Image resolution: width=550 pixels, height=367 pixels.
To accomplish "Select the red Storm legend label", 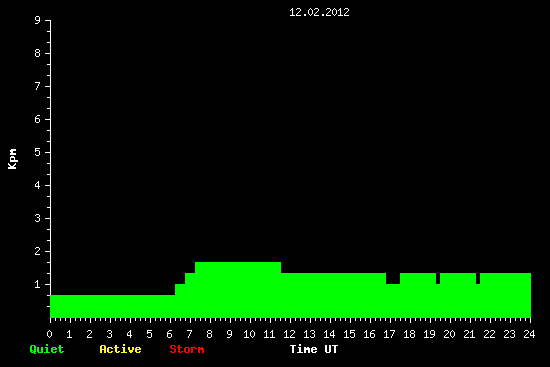I will point(187,349).
